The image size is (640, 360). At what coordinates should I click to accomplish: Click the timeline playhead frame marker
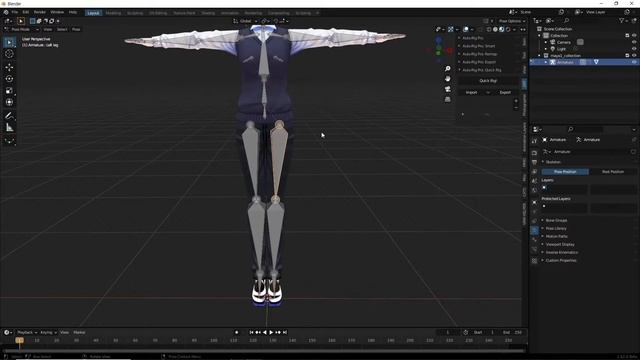tap(19, 340)
